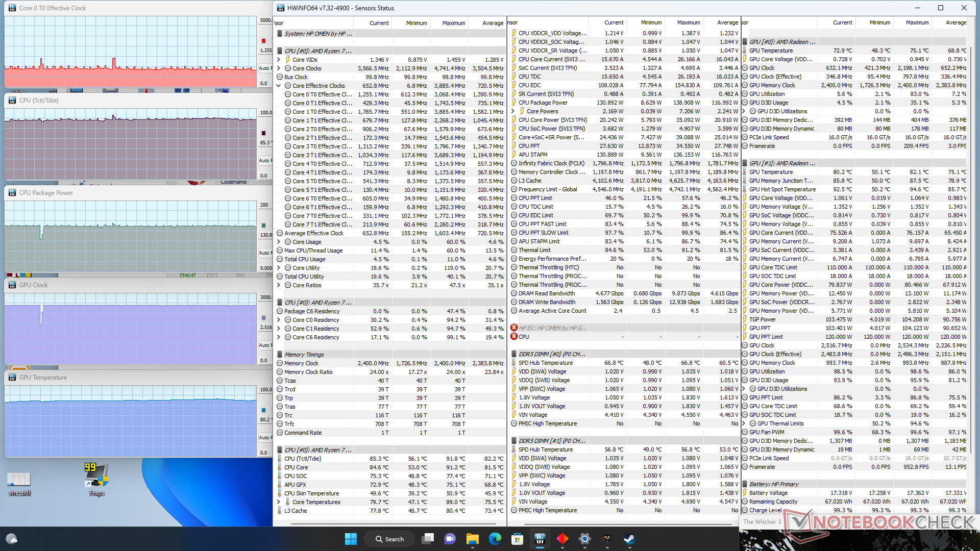Click the 100.0 max field in GPU Temperature graph
Image resolution: width=980 pixels, height=551 pixels.
266,389
